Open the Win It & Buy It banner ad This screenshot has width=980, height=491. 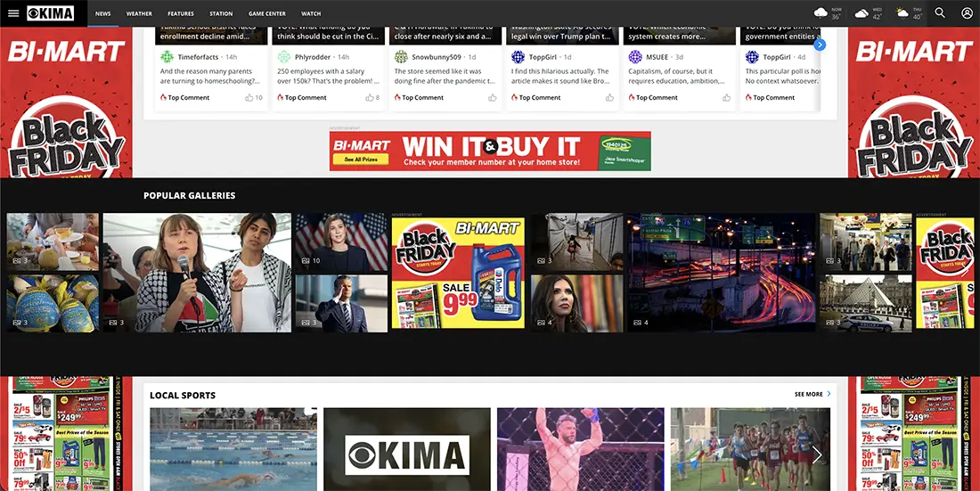click(x=490, y=151)
